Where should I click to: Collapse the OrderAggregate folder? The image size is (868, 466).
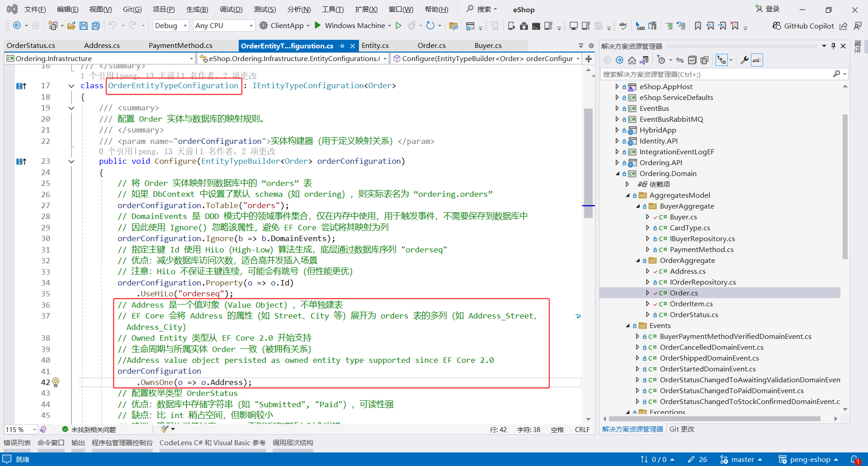pos(638,261)
